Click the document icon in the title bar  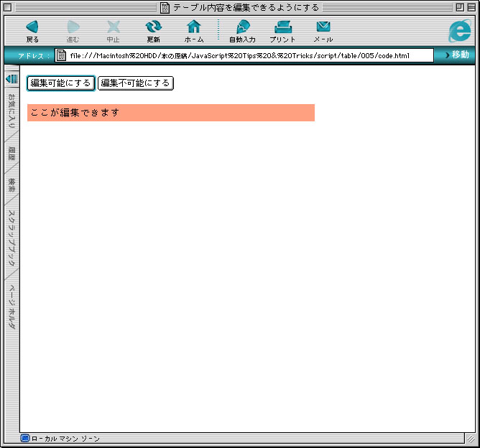click(165, 7)
